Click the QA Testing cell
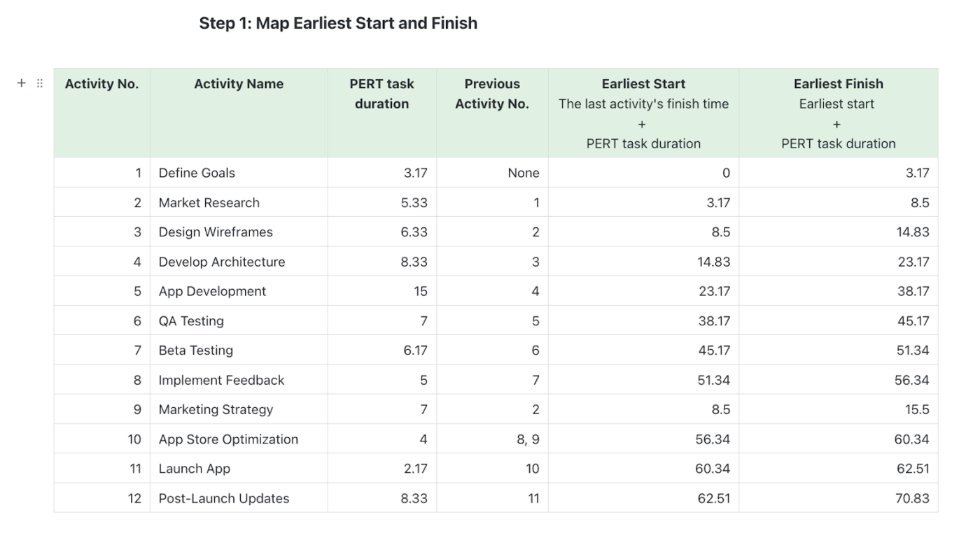 click(239, 321)
